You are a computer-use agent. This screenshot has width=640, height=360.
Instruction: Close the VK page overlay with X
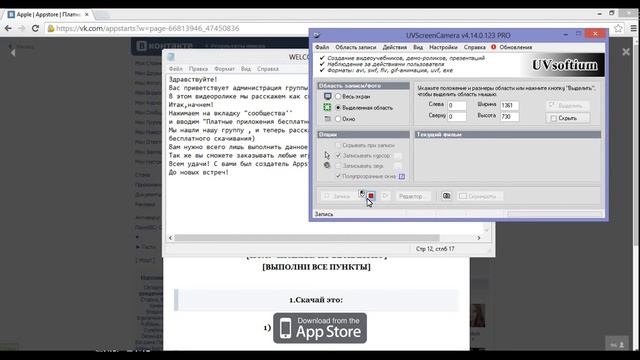tap(626, 52)
